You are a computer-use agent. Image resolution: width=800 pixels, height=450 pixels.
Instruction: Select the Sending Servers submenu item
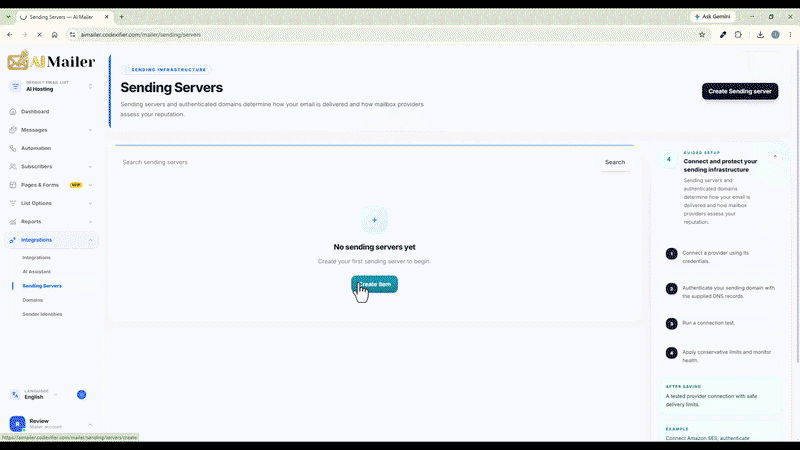point(42,286)
